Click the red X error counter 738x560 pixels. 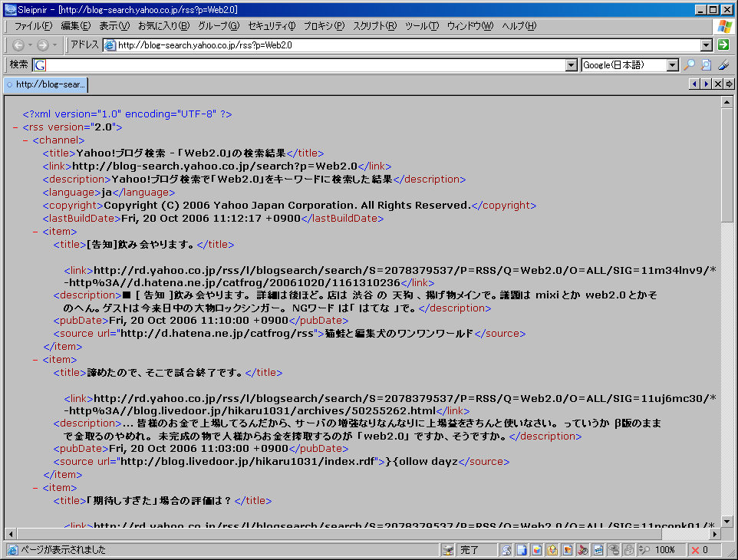tap(699, 550)
